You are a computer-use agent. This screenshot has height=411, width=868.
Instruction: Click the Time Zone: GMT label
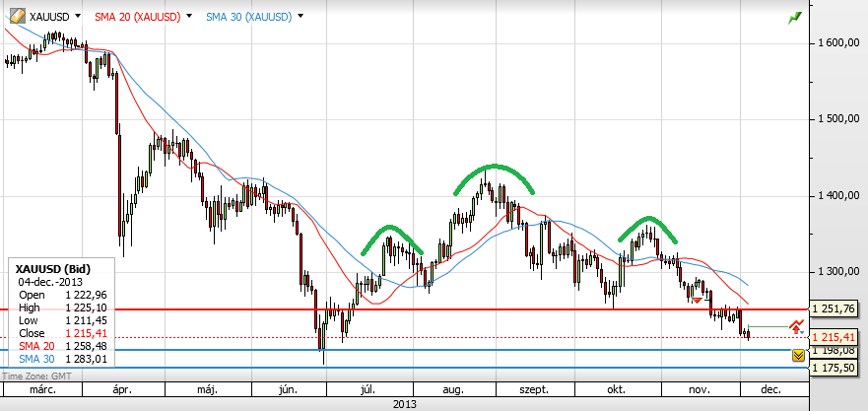click(x=36, y=376)
